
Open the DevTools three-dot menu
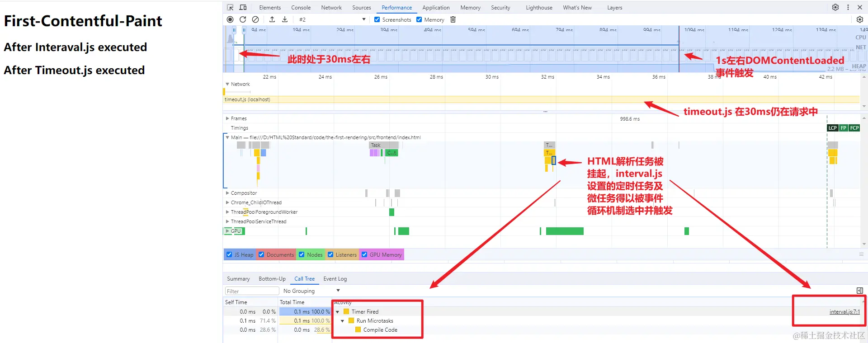(848, 7)
